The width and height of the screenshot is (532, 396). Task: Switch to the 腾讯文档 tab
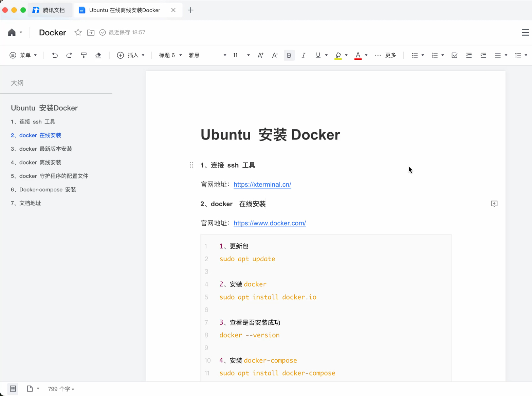[50, 10]
